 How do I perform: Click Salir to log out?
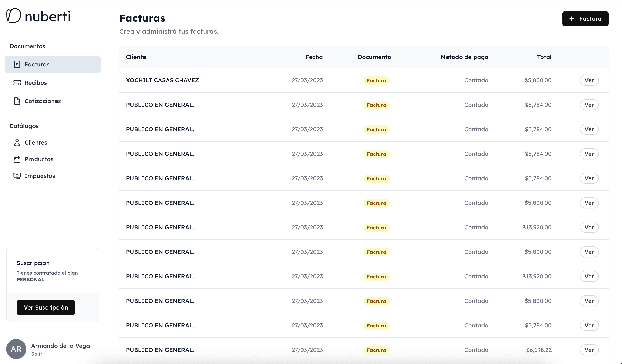click(x=37, y=354)
